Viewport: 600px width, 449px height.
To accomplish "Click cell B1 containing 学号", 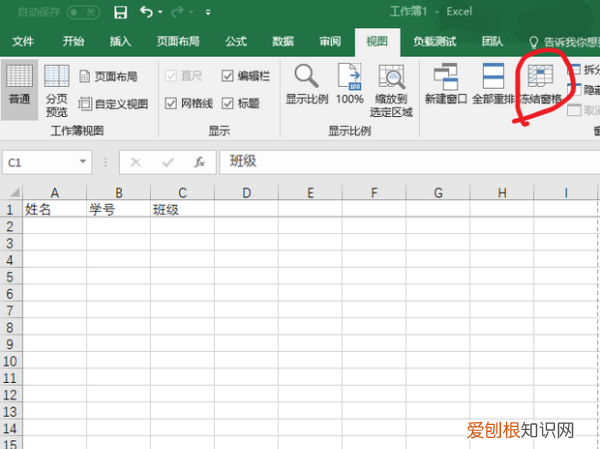I will (119, 209).
